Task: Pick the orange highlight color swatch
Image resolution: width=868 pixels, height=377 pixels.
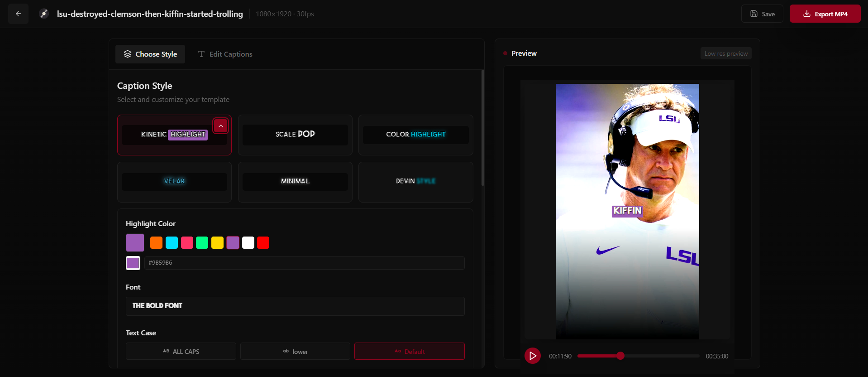Action: click(x=156, y=242)
